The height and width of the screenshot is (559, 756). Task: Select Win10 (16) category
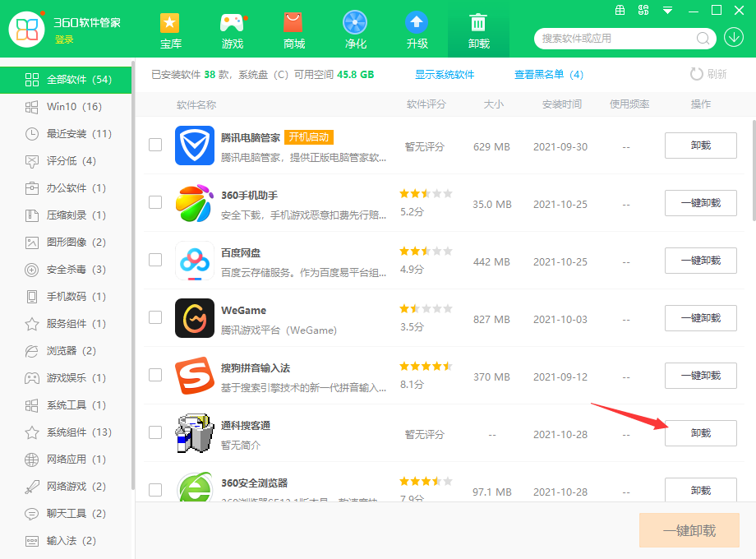click(x=66, y=107)
